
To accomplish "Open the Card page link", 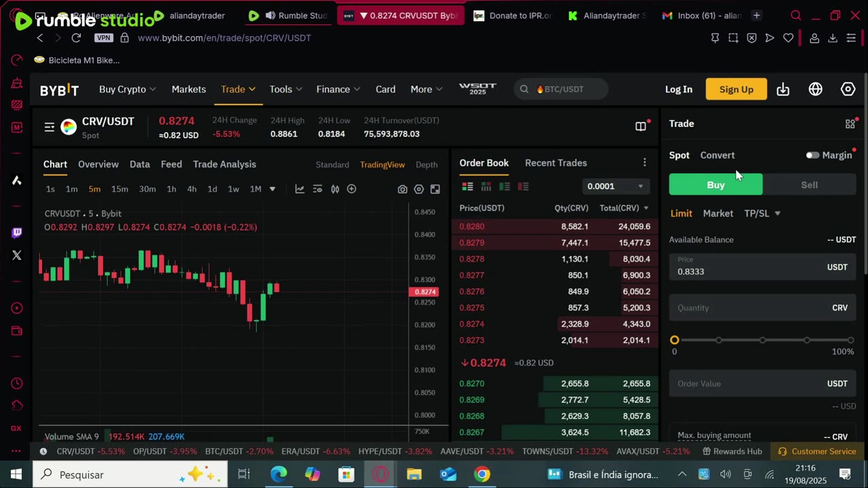I will click(x=386, y=89).
